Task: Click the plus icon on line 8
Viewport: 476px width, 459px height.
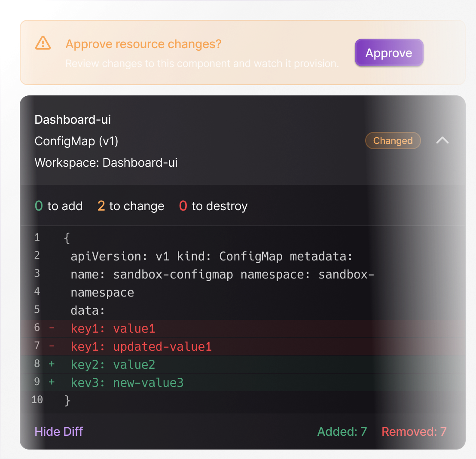Action: tap(52, 364)
